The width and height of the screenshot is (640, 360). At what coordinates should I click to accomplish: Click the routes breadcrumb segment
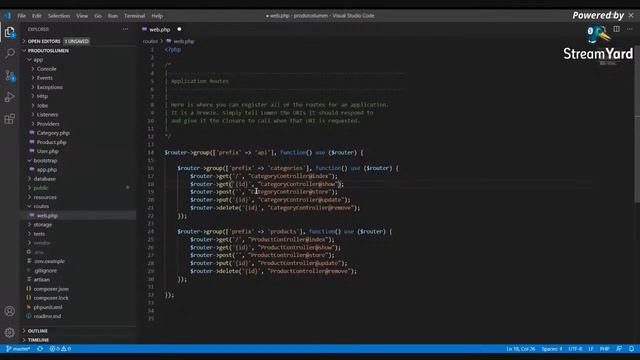pos(150,41)
